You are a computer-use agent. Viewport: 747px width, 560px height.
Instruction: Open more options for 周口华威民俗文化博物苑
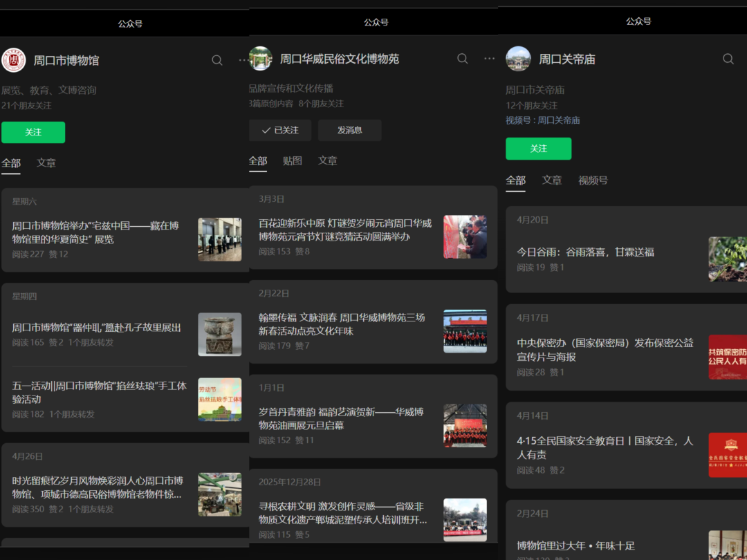pos(489,59)
